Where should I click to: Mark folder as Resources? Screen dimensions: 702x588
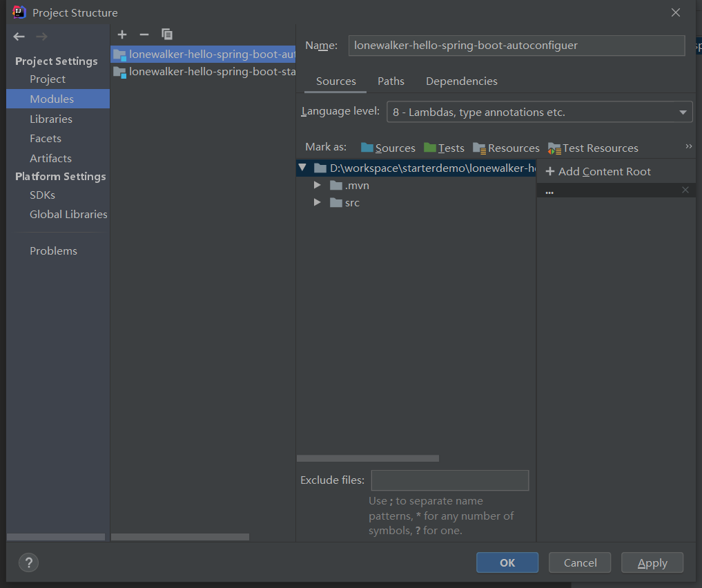pyautogui.click(x=507, y=148)
